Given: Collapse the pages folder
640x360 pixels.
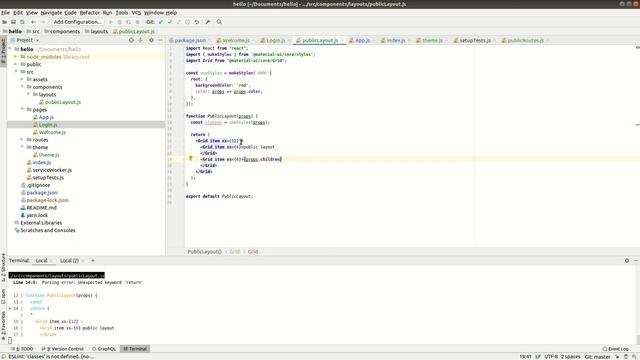Looking at the screenshot, I should (x=22, y=109).
